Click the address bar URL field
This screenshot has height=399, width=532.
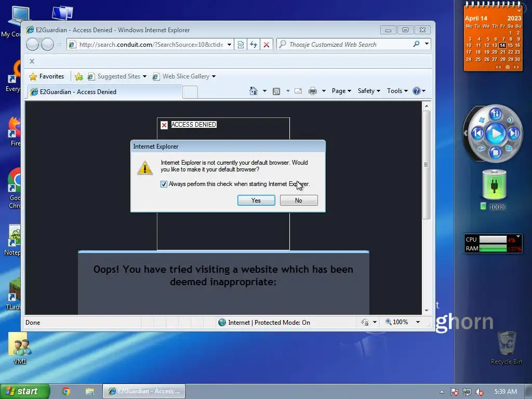coord(151,45)
